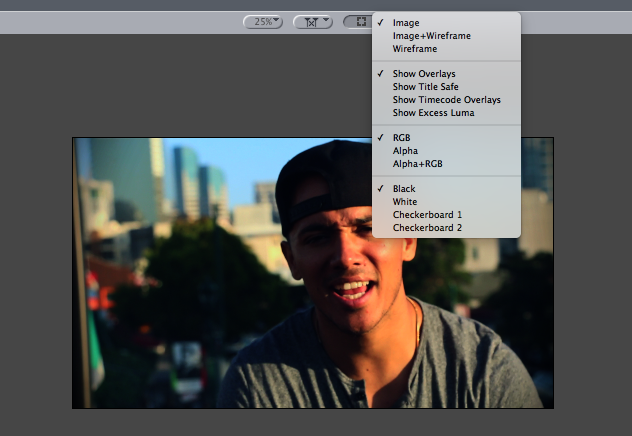The width and height of the screenshot is (632, 436).
Task: Click the view mode popup button
Action: pyautogui.click(x=358, y=22)
